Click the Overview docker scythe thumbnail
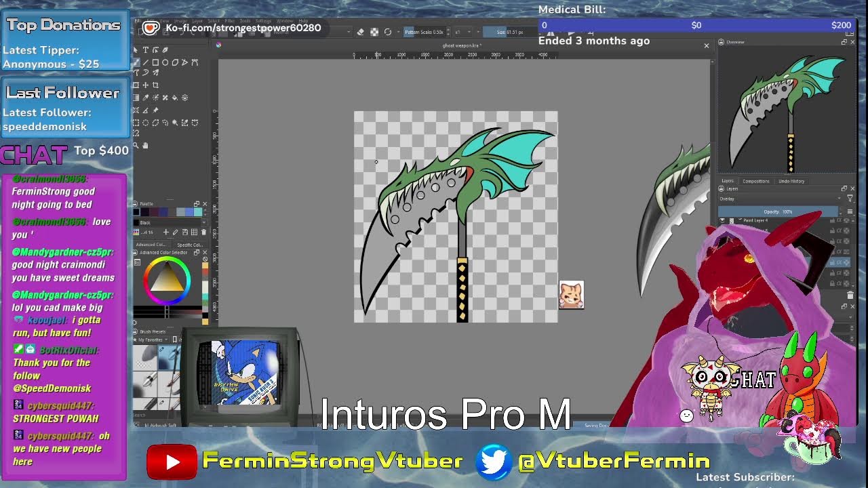The width and height of the screenshot is (868, 488). pos(787,112)
